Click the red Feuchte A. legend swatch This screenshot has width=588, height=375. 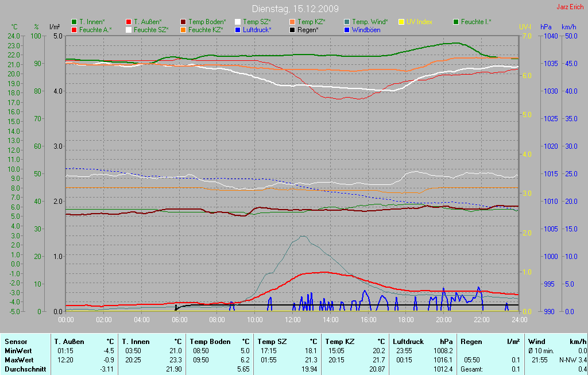74,30
